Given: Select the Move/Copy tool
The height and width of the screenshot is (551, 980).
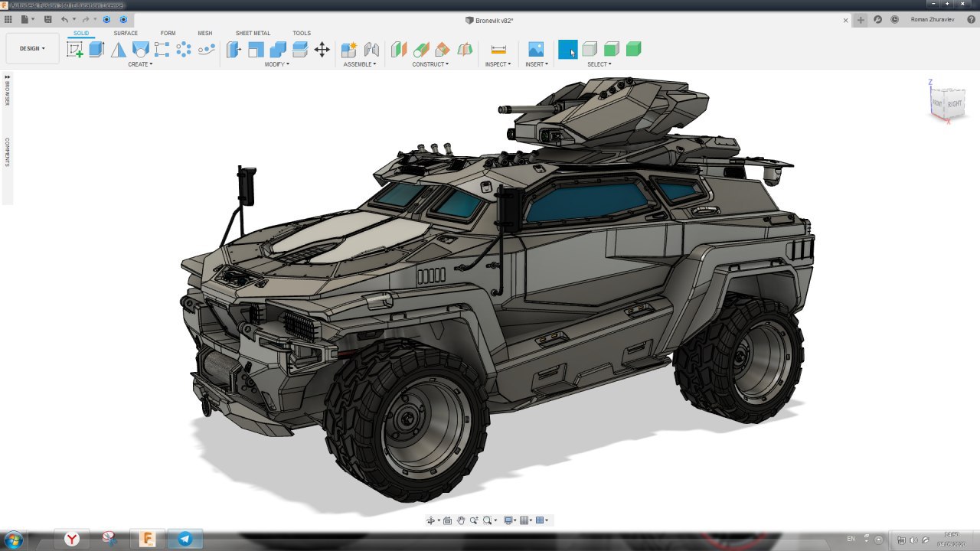Looking at the screenshot, I should click(x=322, y=50).
